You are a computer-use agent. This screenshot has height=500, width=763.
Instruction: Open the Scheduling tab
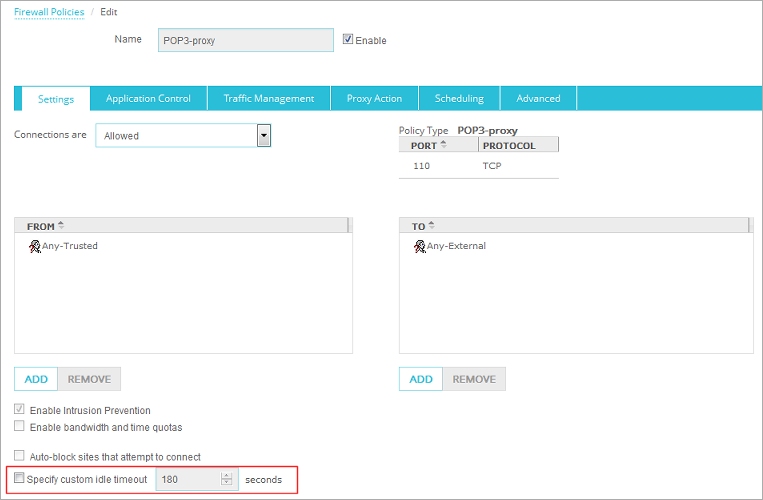coord(459,99)
